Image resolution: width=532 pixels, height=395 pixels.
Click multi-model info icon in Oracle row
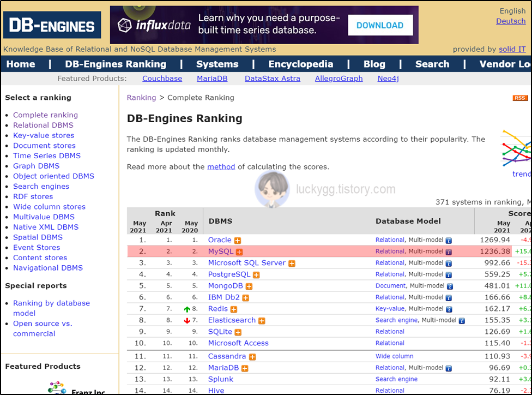449,241
